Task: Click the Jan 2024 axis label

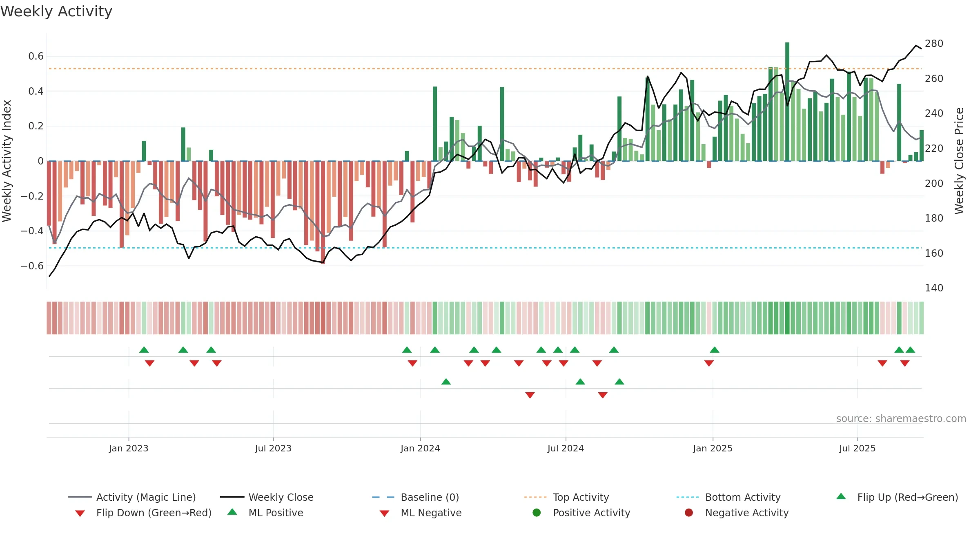Action: (x=420, y=449)
